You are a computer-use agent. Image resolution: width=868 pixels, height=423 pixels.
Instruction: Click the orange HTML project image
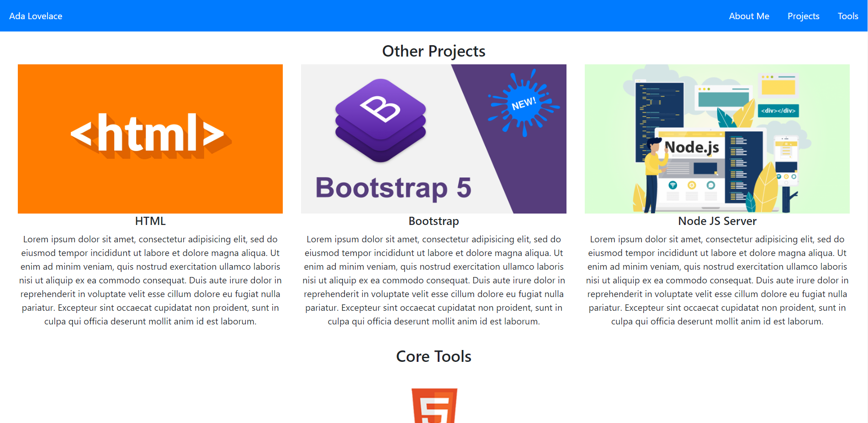[150, 139]
